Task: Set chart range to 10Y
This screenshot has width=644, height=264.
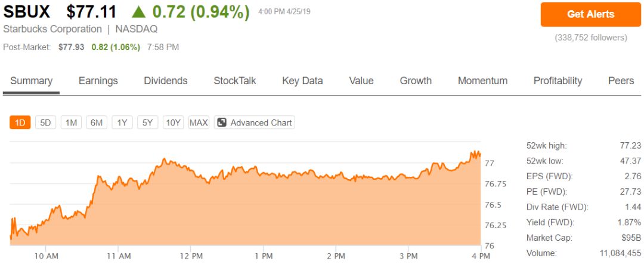Action: [x=173, y=122]
